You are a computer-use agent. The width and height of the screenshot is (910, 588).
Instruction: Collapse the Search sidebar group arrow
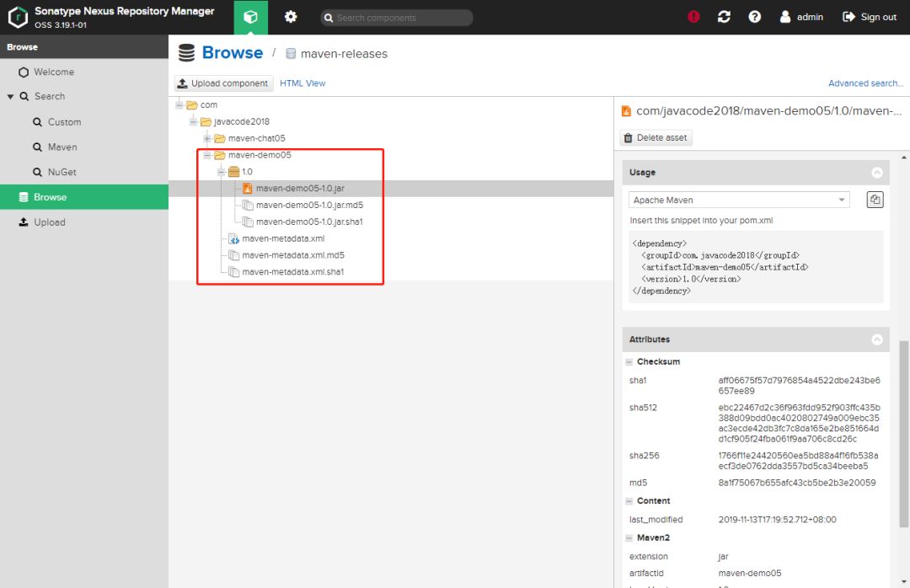point(10,96)
